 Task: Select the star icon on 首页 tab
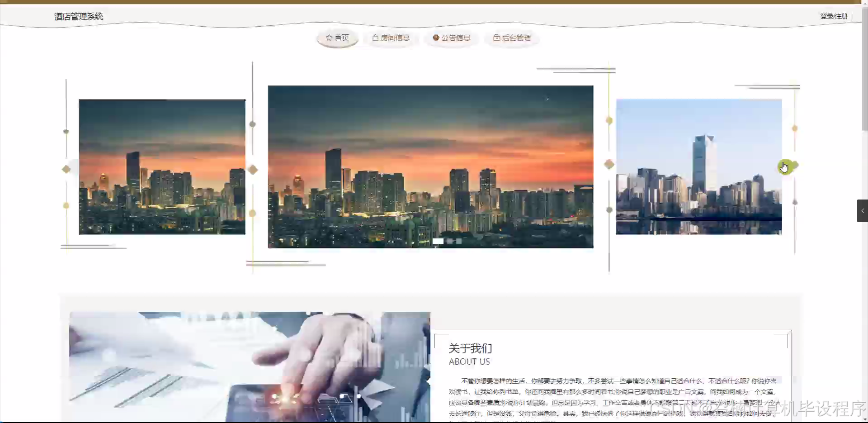(x=329, y=38)
